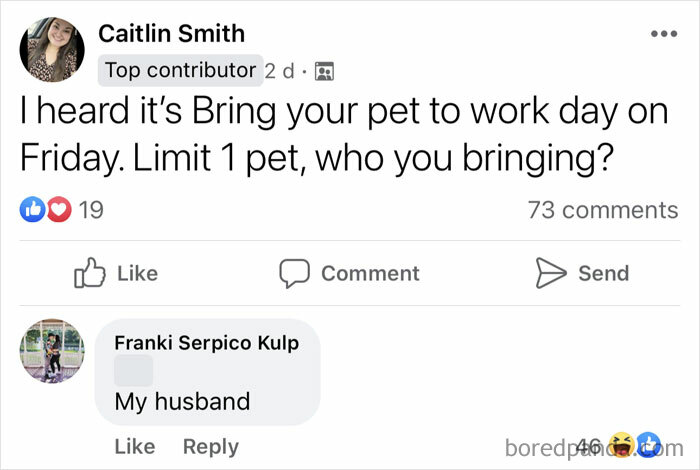Viewport: 700px width, 470px height.
Task: Reply to Franki's comment
Action: pyautogui.click(x=210, y=446)
